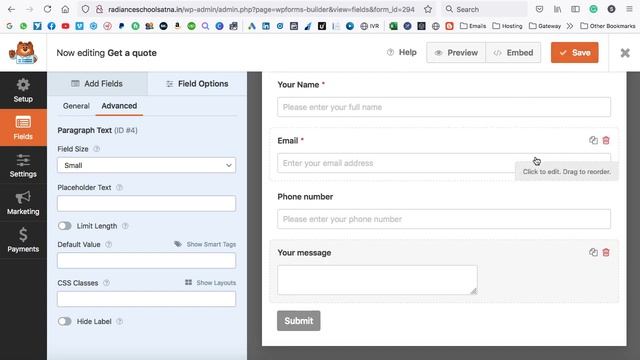The height and width of the screenshot is (360, 640).
Task: Select the Your Name field preview
Action: coord(444,107)
